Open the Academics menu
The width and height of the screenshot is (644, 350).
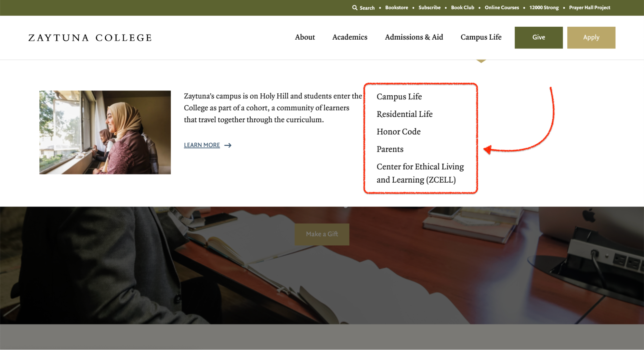click(350, 37)
